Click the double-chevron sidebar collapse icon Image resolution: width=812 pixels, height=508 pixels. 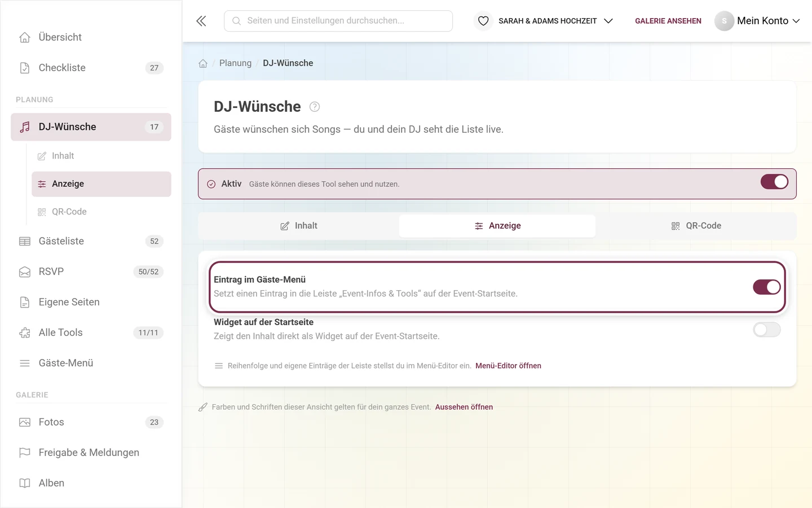201,21
